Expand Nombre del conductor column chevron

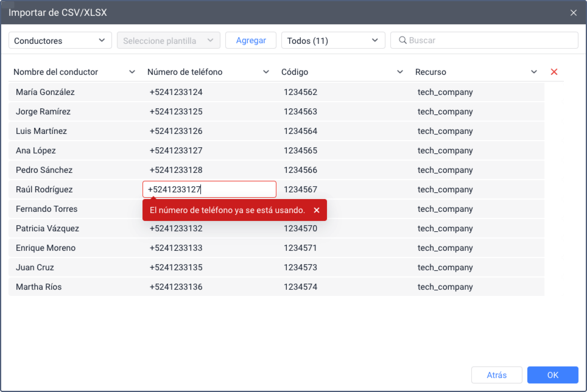pyautogui.click(x=132, y=72)
